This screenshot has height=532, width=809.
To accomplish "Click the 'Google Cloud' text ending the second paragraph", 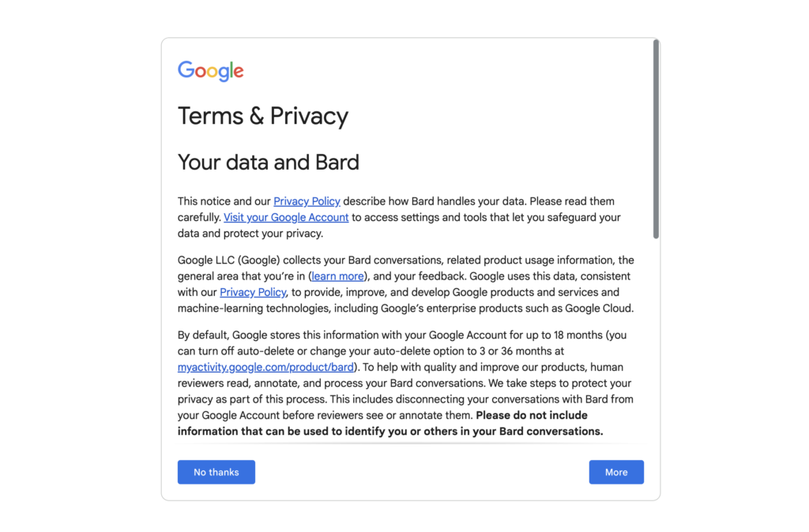I will (599, 309).
